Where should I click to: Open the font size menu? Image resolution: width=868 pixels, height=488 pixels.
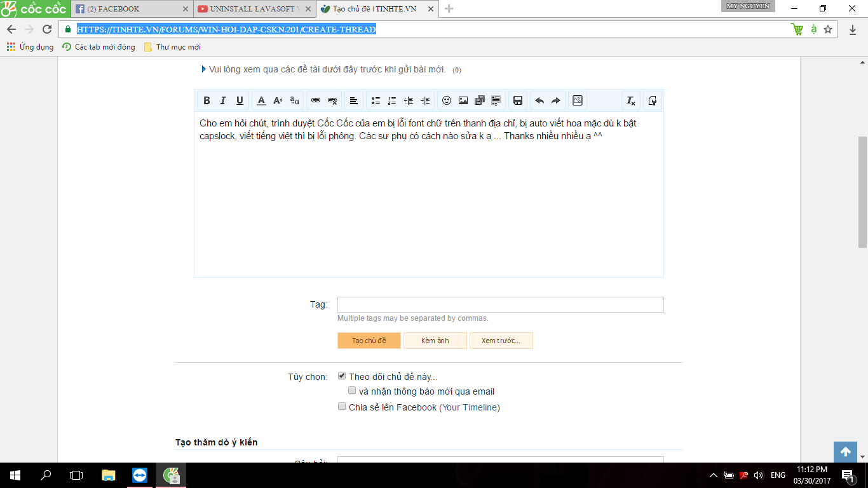[x=278, y=100]
